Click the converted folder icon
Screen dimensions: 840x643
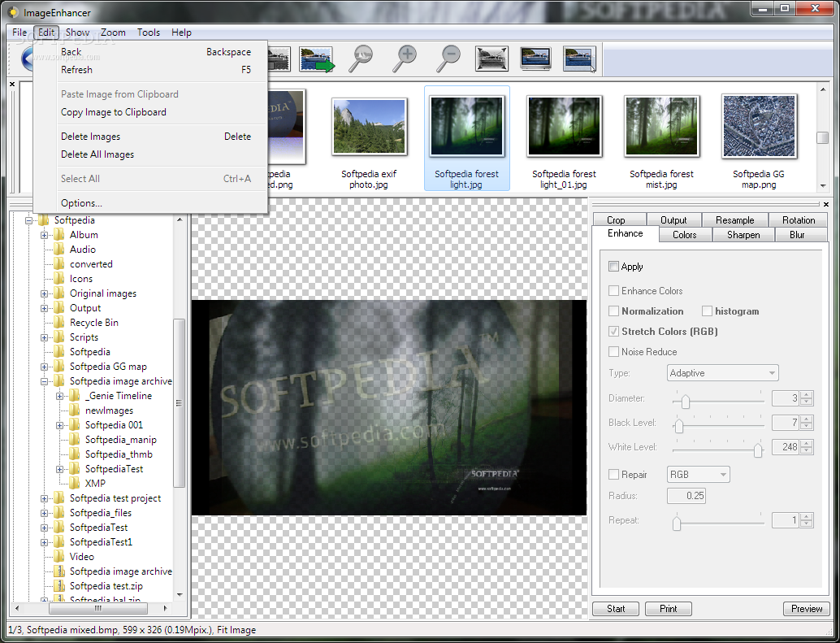pyautogui.click(x=59, y=264)
